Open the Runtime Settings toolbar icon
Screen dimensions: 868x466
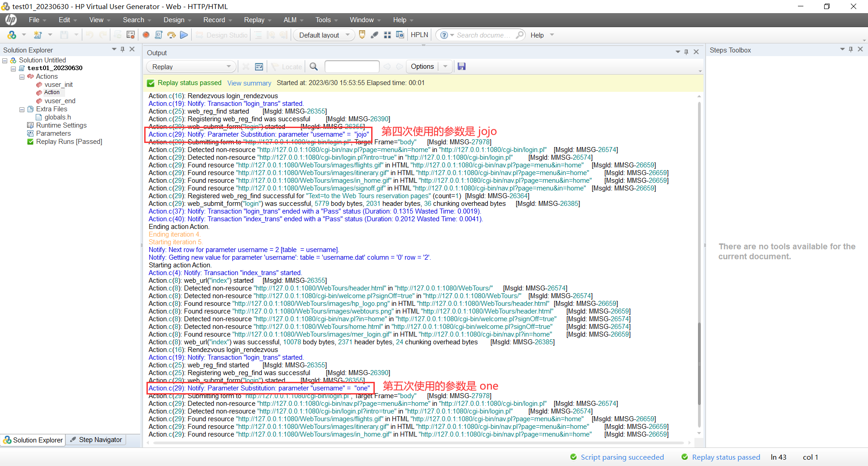coord(131,35)
